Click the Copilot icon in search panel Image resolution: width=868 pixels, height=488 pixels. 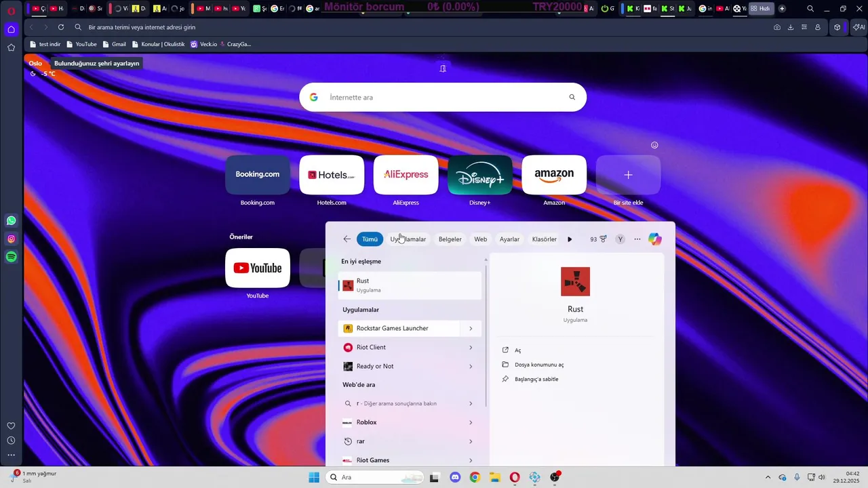[x=654, y=239]
